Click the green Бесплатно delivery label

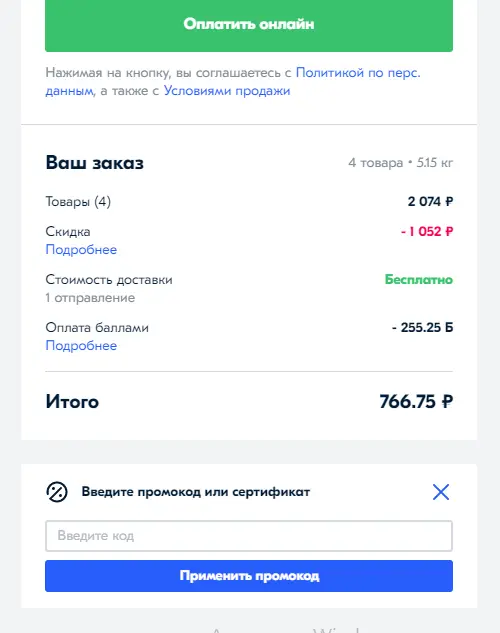(x=418, y=279)
